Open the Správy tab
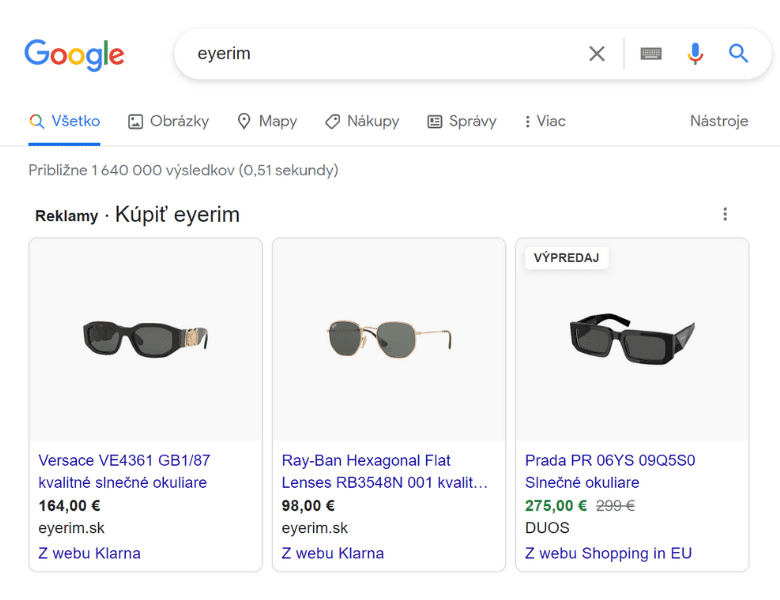780x600 pixels. (462, 121)
